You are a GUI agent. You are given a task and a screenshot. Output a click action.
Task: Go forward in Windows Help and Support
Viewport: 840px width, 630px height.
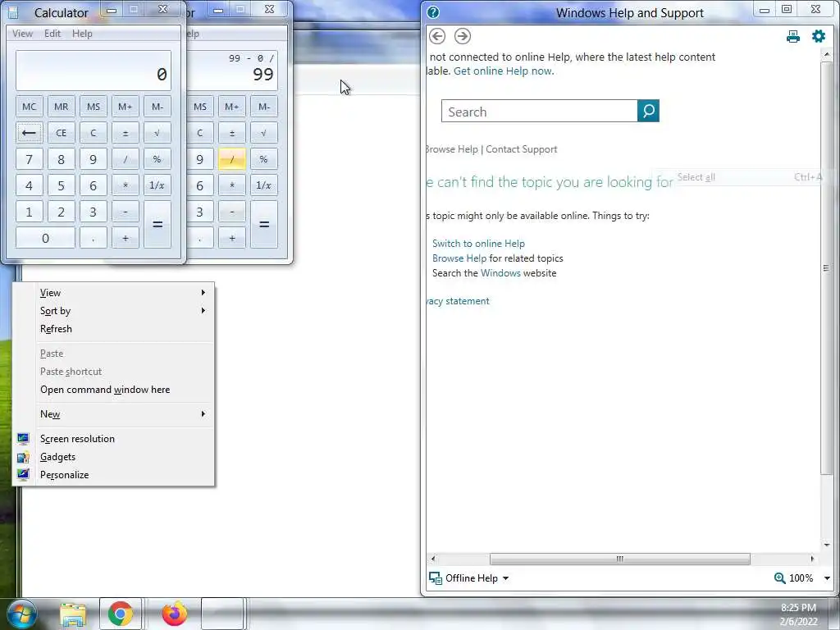click(x=463, y=36)
